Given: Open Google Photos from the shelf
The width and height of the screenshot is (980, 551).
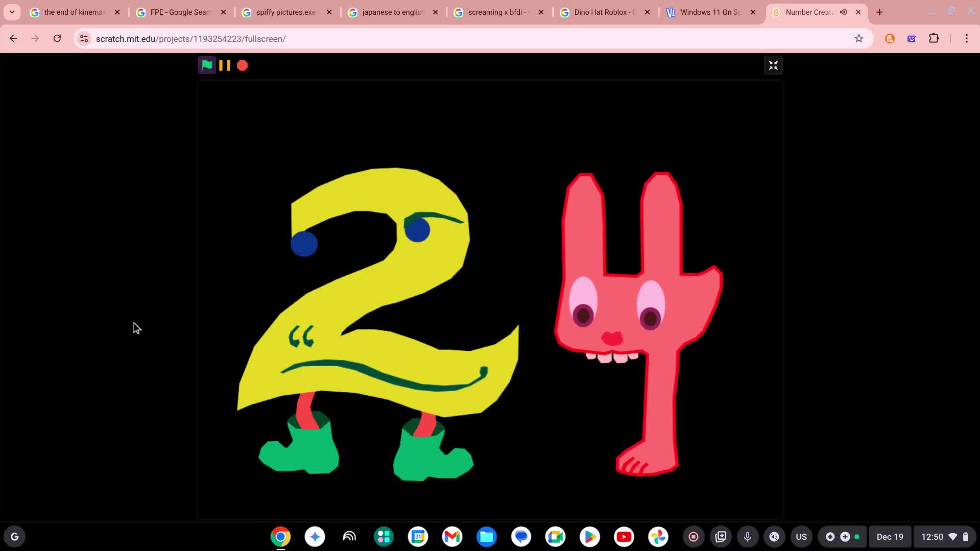Looking at the screenshot, I should tap(659, 536).
